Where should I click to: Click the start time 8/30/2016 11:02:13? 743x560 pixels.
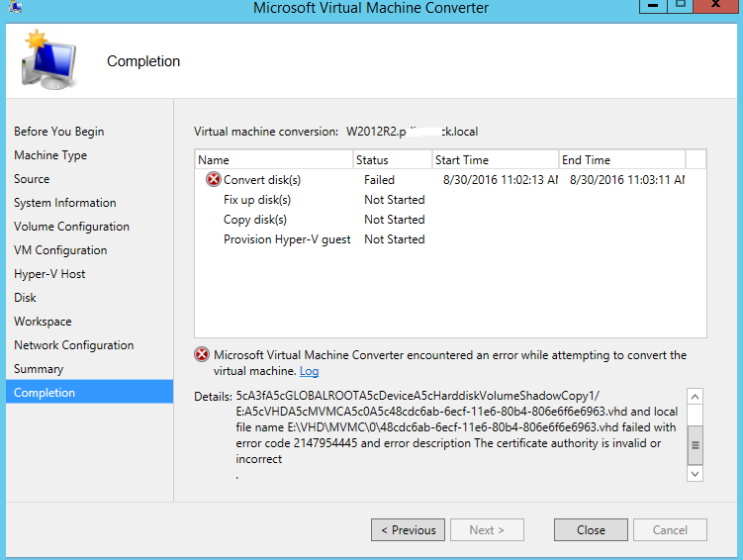501,179
